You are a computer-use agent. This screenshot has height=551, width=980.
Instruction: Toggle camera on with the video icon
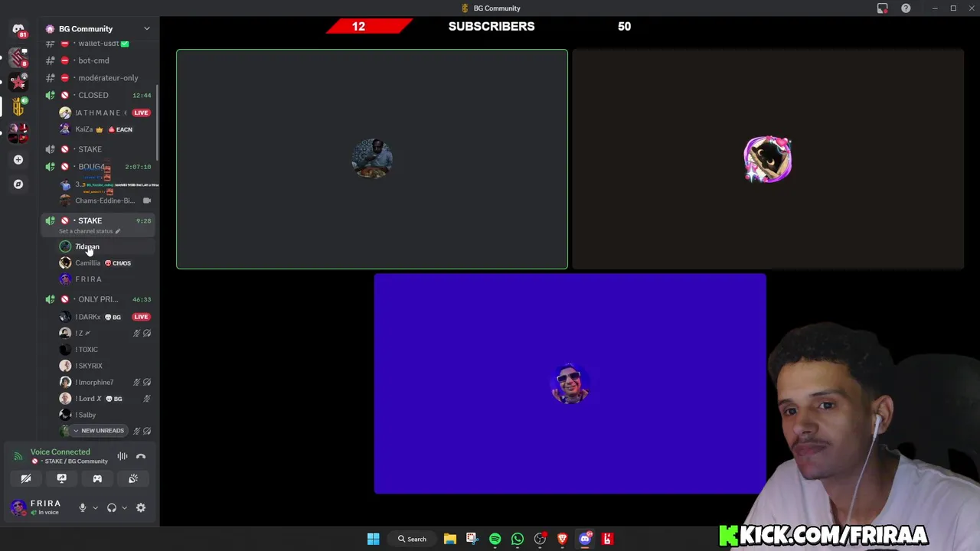point(26,478)
